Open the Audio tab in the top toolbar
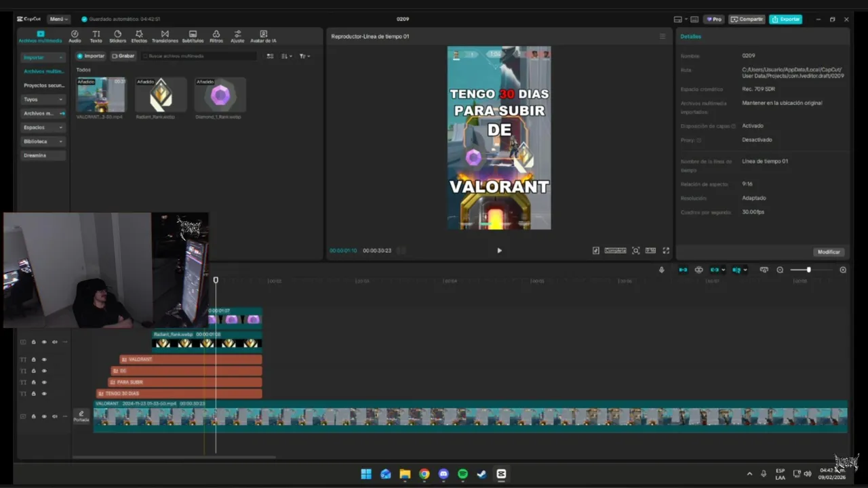Viewport: 868px width, 488px height. coord(75,37)
